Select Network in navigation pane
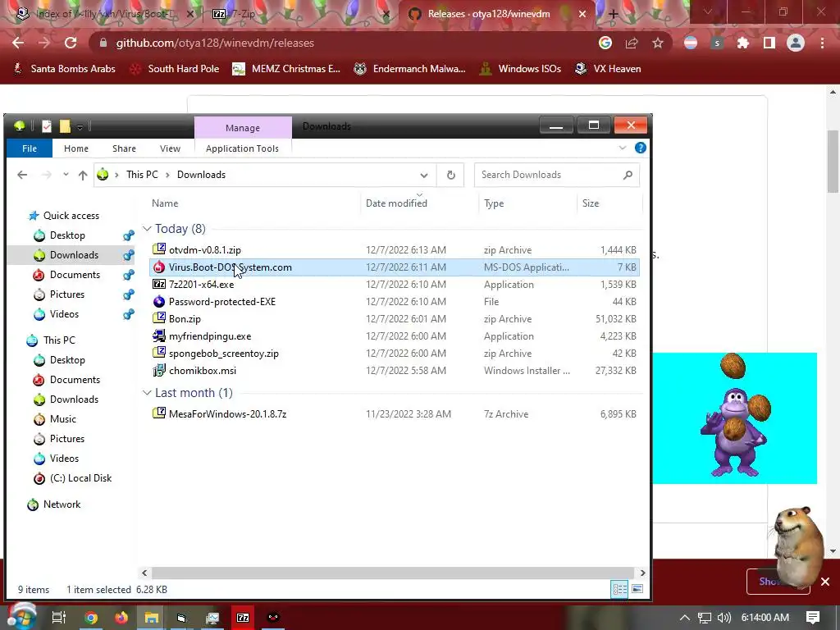Image resolution: width=840 pixels, height=630 pixels. pyautogui.click(x=62, y=504)
